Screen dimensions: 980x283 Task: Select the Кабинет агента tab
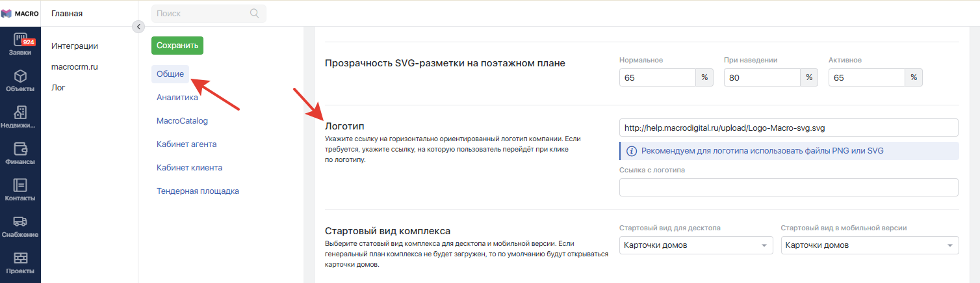coord(187,144)
